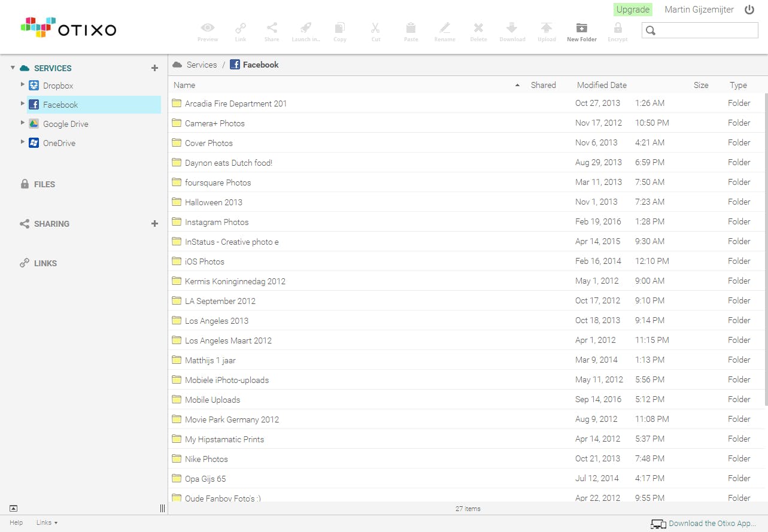Select OneDrive in the services list

point(59,143)
